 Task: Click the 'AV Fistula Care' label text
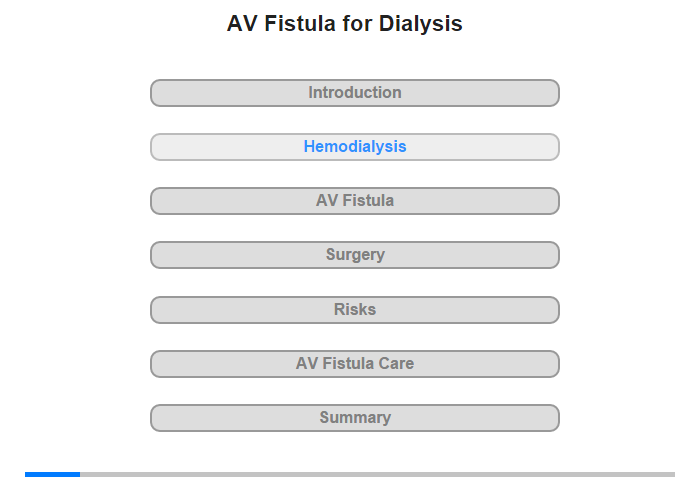(x=355, y=363)
